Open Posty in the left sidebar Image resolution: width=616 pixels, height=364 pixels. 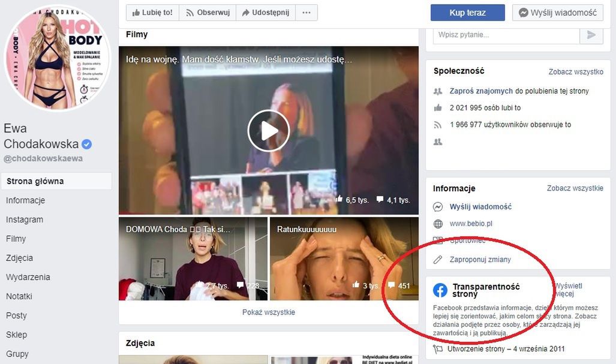(16, 315)
